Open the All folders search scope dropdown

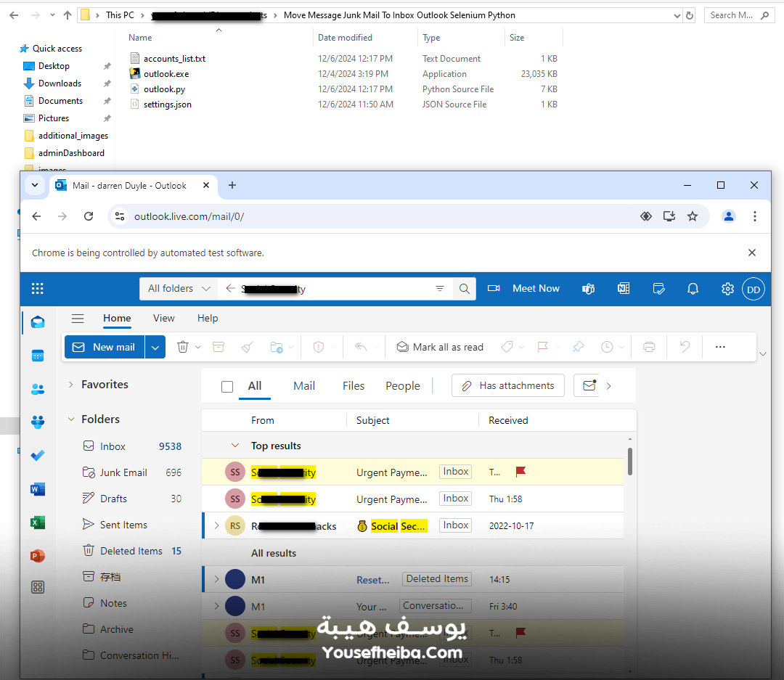pos(178,288)
